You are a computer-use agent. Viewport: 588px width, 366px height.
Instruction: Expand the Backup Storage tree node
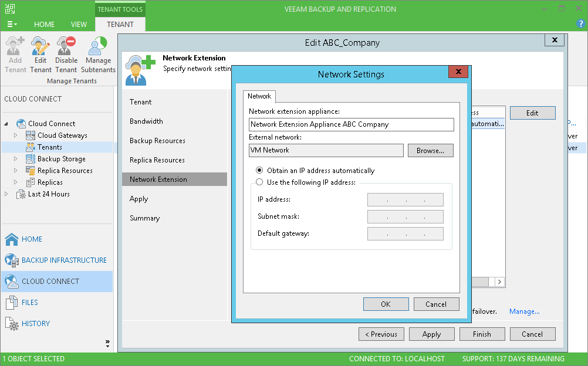15,158
